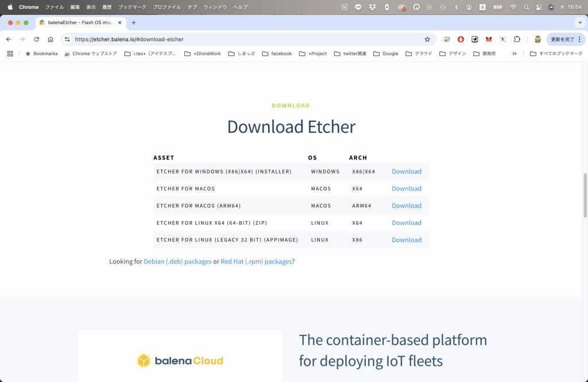The image size is (588, 382).
Task: Download Etcher for Linux x64 ZIP
Action: [407, 223]
